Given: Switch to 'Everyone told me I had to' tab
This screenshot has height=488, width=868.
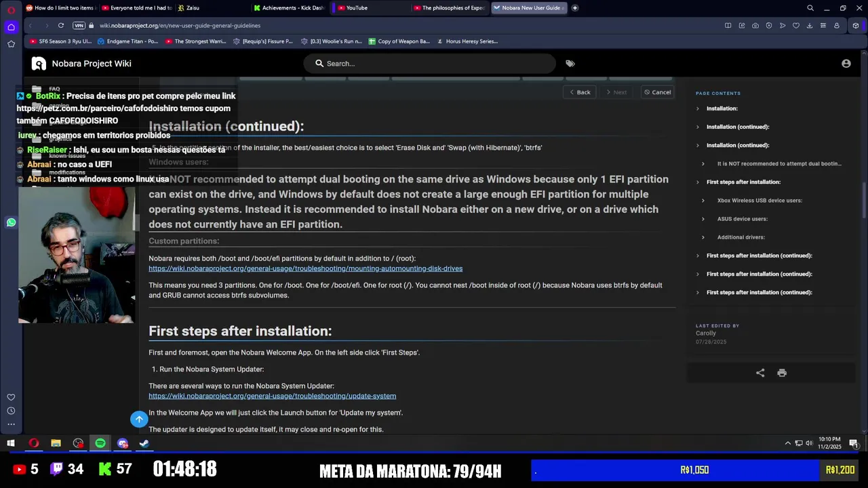Looking at the screenshot, I should (x=138, y=8).
